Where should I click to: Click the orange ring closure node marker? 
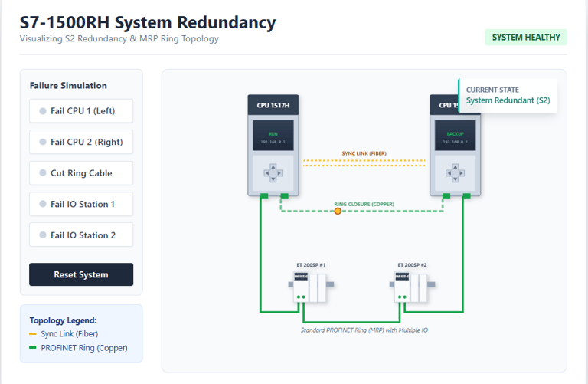[338, 211]
